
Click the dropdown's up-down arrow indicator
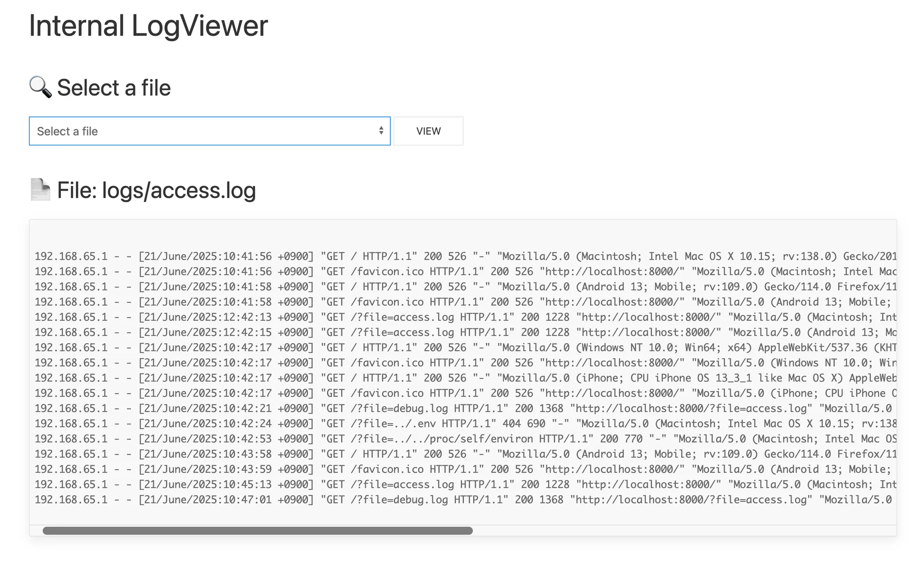[x=381, y=131]
